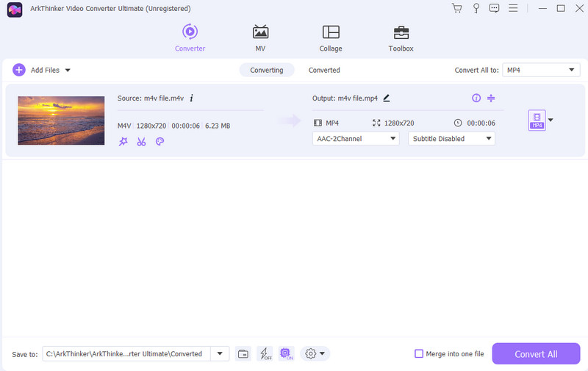
Task: Toggle the ultrafast conversion lightning icon
Action: click(x=265, y=354)
